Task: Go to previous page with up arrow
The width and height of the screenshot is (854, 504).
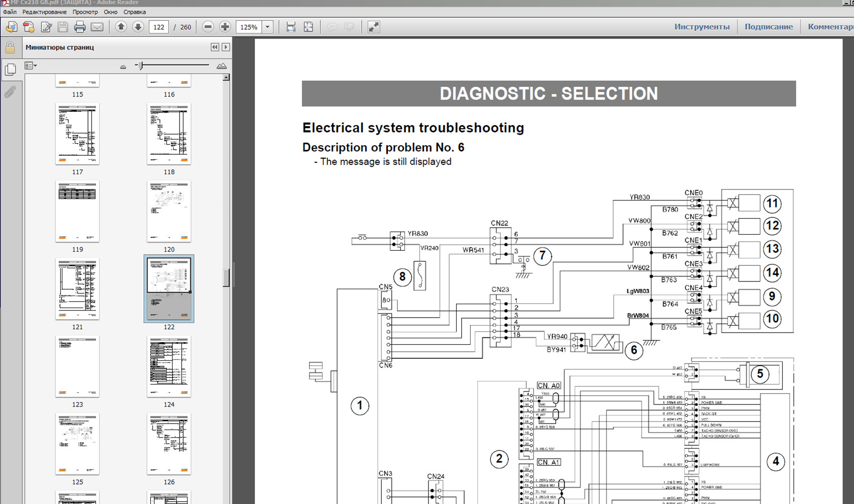Action: click(121, 27)
